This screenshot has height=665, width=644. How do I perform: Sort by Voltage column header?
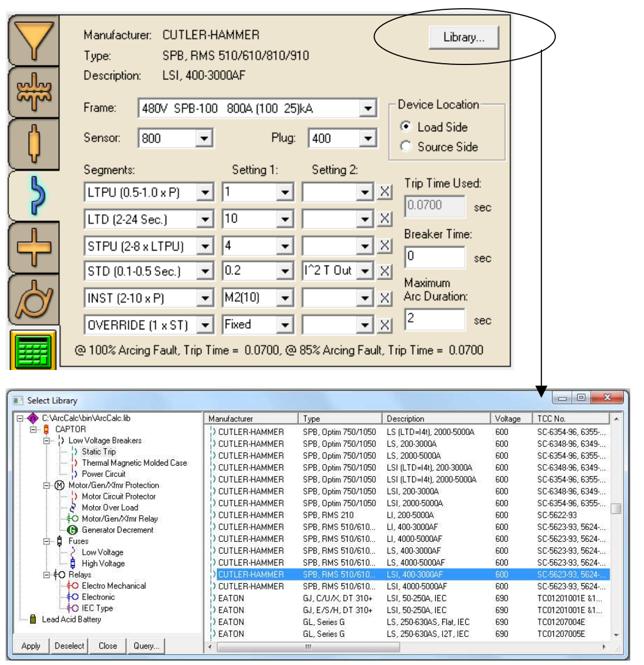[511, 419]
